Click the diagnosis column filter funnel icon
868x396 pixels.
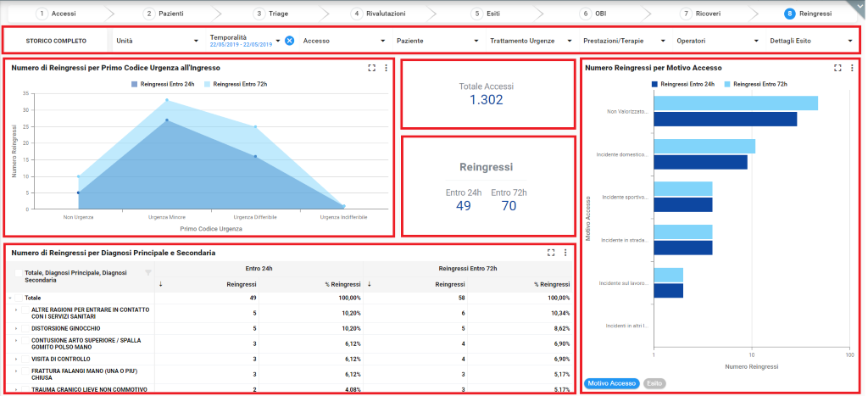click(148, 272)
